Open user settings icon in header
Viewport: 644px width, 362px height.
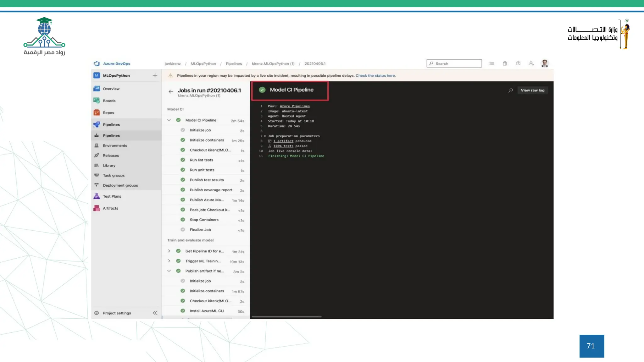[x=531, y=63]
